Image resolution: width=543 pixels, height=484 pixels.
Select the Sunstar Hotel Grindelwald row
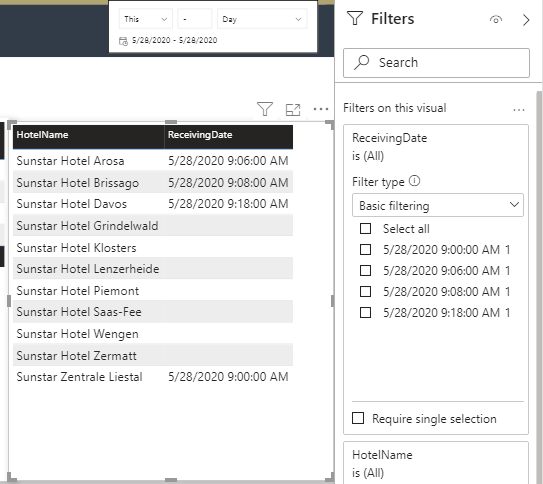pyautogui.click(x=153, y=226)
